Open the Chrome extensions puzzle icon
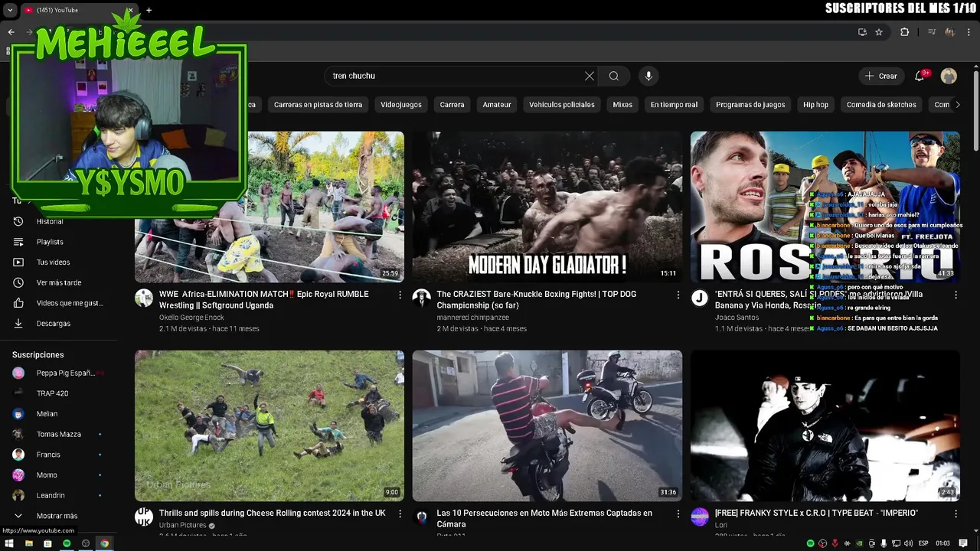 (x=904, y=32)
